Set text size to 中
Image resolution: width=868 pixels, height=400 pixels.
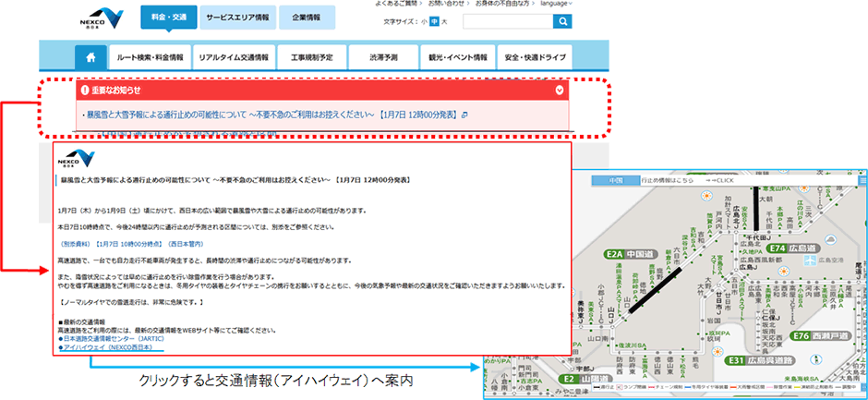click(435, 21)
